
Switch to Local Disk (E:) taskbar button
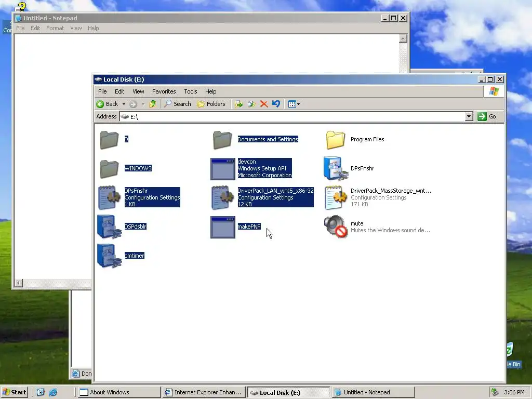(288, 392)
